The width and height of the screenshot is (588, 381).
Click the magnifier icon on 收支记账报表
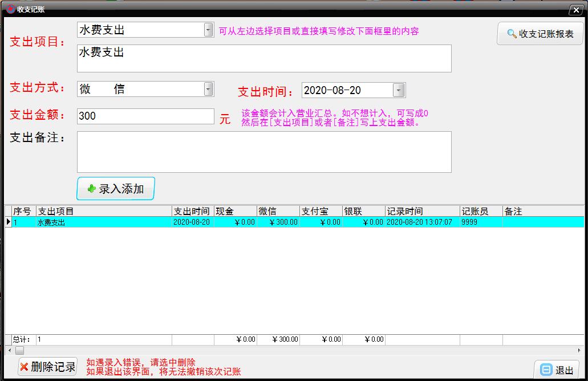(x=512, y=34)
